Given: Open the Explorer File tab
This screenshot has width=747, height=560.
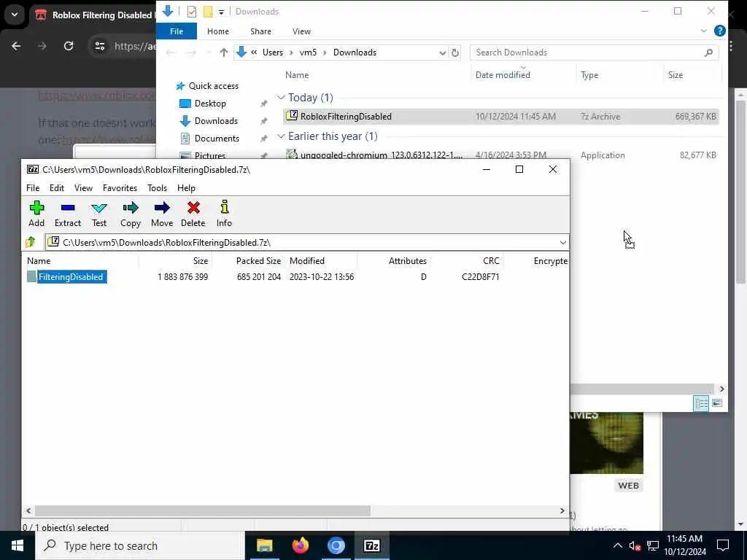Looking at the screenshot, I should [x=177, y=31].
